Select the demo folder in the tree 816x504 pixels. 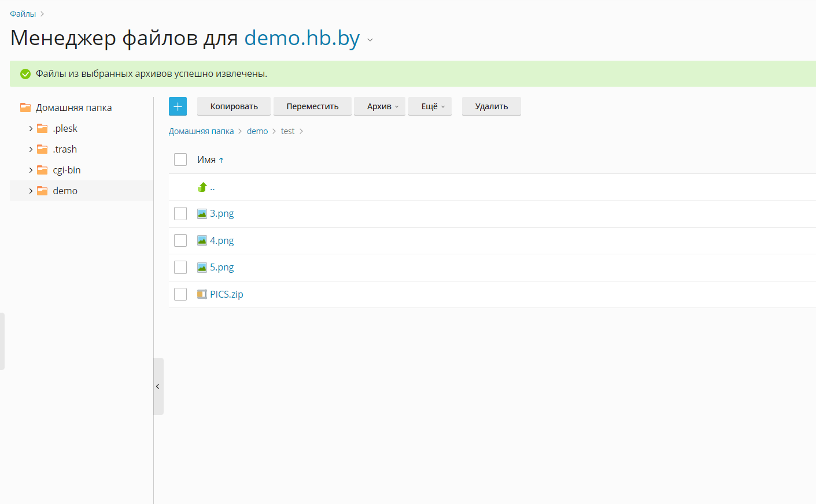coord(65,191)
